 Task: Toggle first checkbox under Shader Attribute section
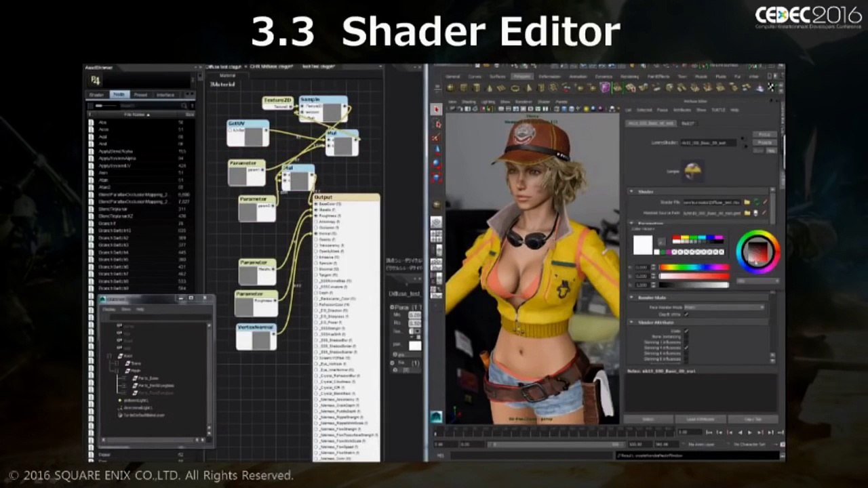[x=686, y=331]
